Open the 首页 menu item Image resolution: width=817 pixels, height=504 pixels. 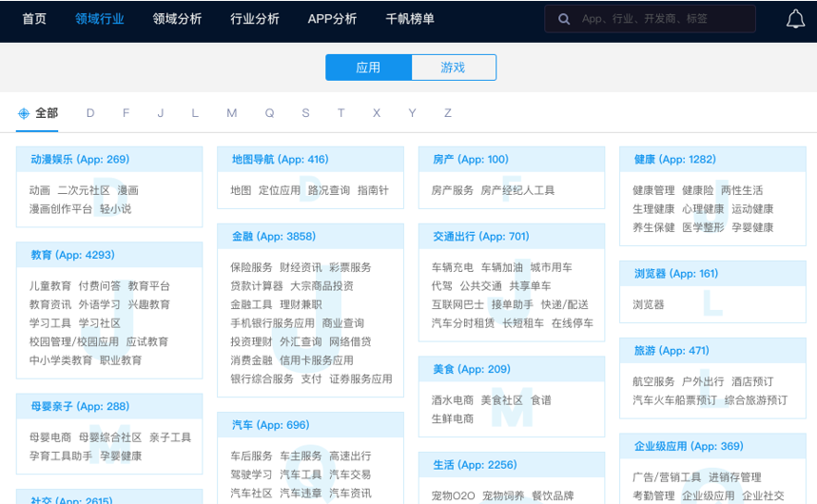(34, 19)
